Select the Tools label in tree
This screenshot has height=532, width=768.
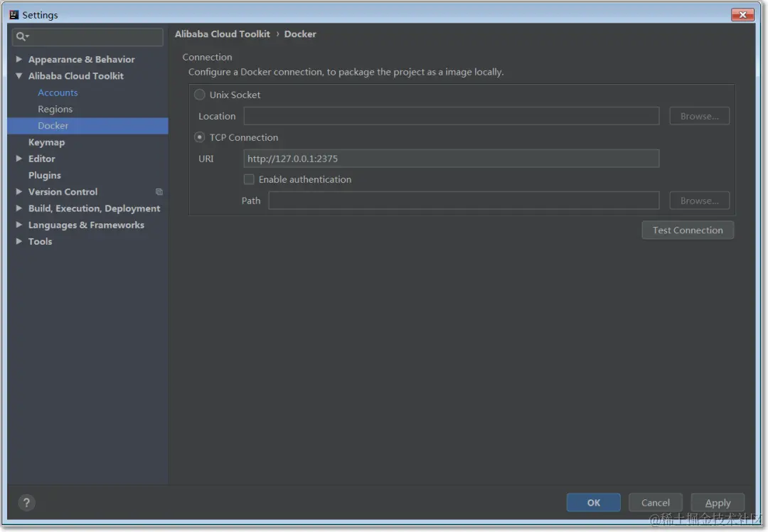40,242
